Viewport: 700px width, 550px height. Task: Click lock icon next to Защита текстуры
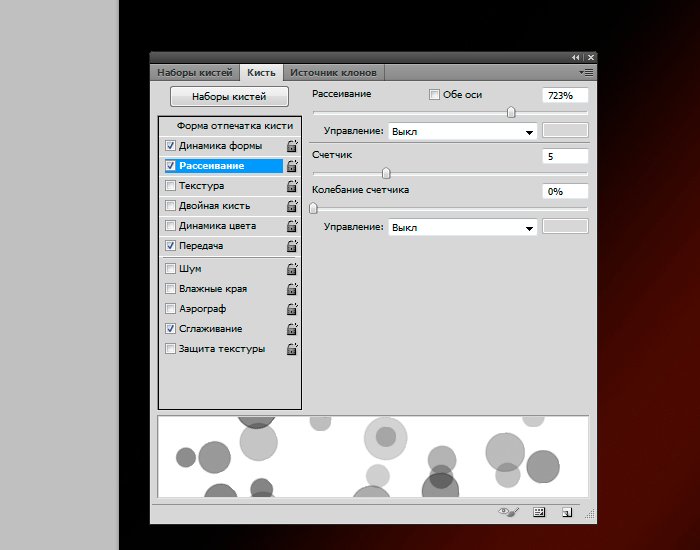[292, 349]
